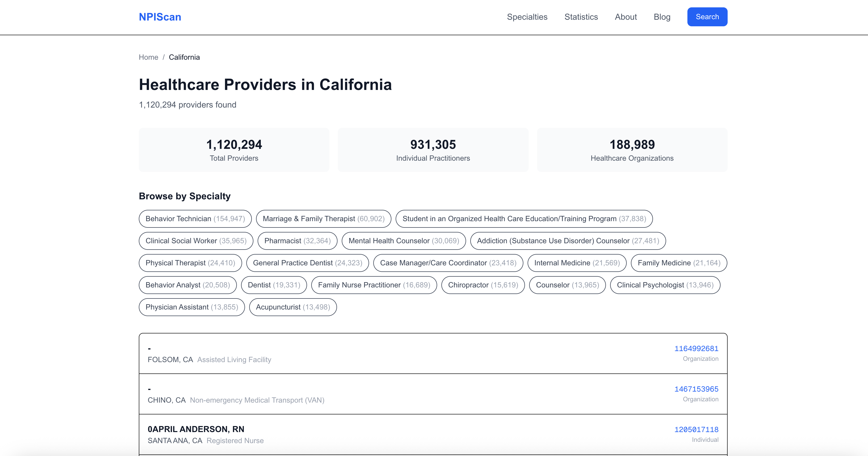This screenshot has width=868, height=456.
Task: Pick the Internal Medicine specialty
Action: pyautogui.click(x=576, y=263)
